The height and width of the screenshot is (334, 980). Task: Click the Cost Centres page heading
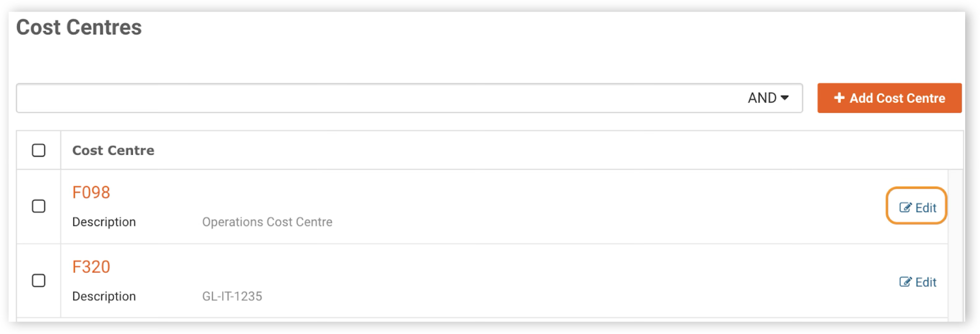pos(79,27)
